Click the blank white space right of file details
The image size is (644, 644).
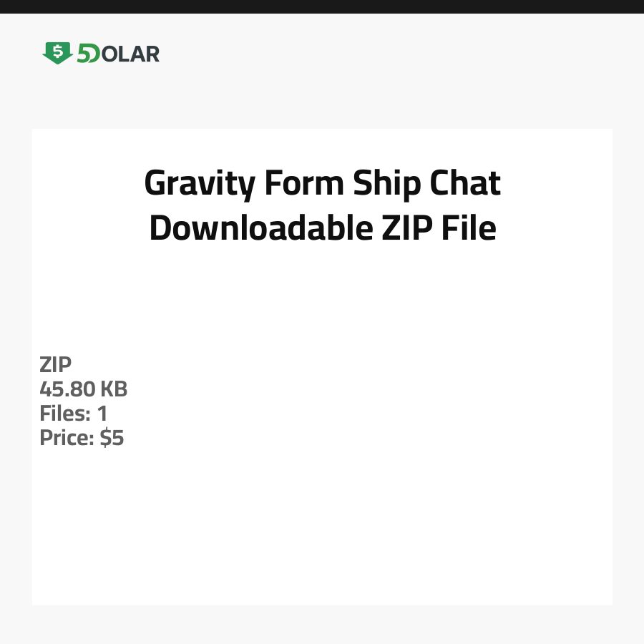pyautogui.click(x=394, y=401)
